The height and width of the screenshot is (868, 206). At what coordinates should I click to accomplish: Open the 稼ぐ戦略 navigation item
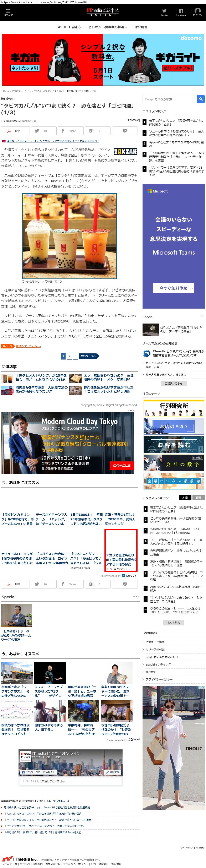(141, 27)
